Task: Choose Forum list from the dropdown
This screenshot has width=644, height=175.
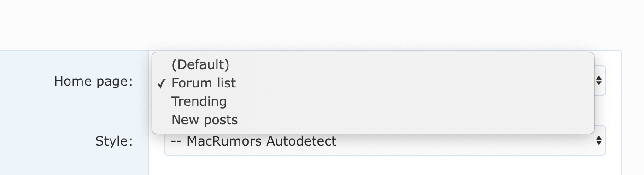Action: point(373,83)
